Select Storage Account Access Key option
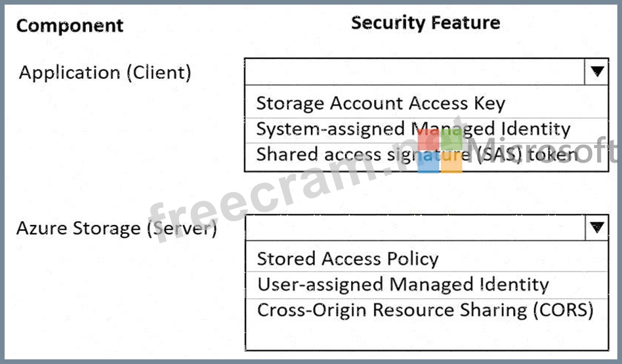The height and width of the screenshot is (364, 622). click(x=381, y=104)
